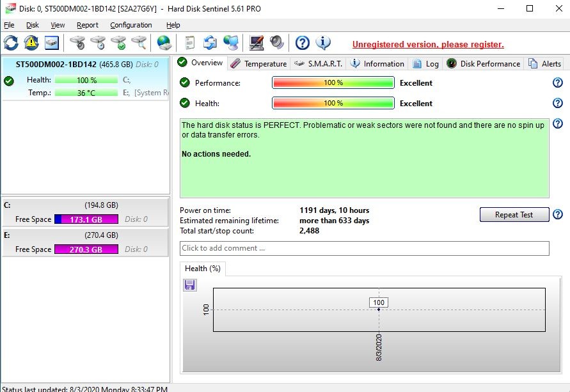Click the refresh disk status toolbar icon
The image size is (570, 392).
click(x=11, y=43)
